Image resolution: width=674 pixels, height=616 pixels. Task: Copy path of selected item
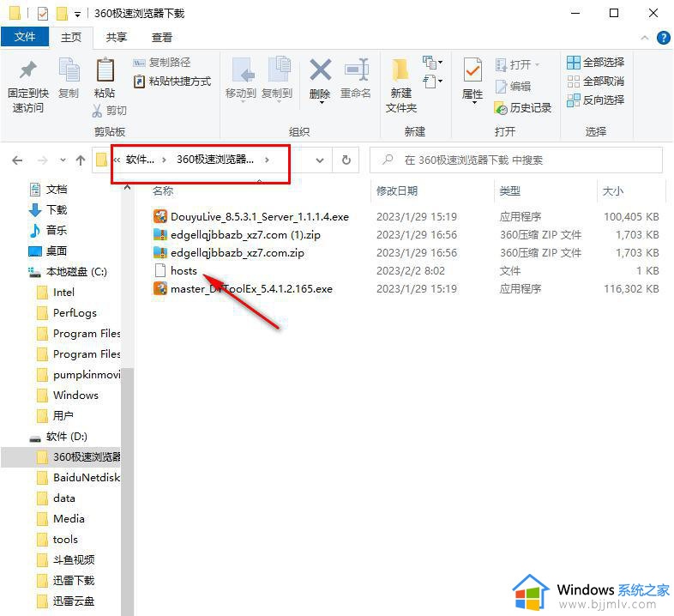162,63
